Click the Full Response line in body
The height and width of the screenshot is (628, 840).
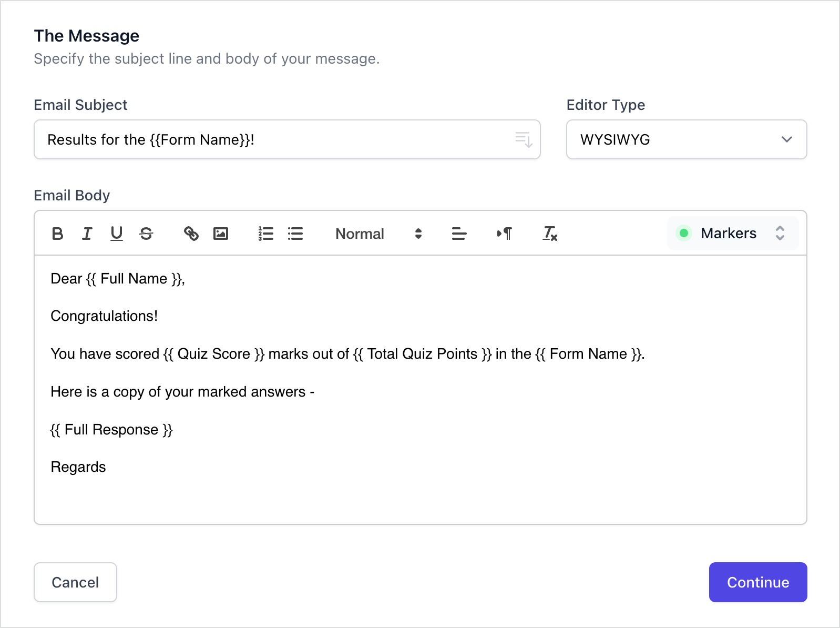coord(111,430)
